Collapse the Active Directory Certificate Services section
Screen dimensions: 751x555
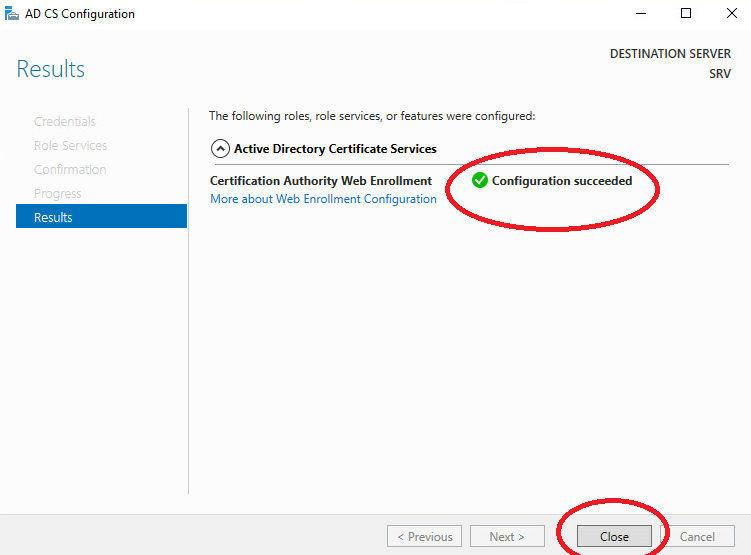[x=220, y=149]
